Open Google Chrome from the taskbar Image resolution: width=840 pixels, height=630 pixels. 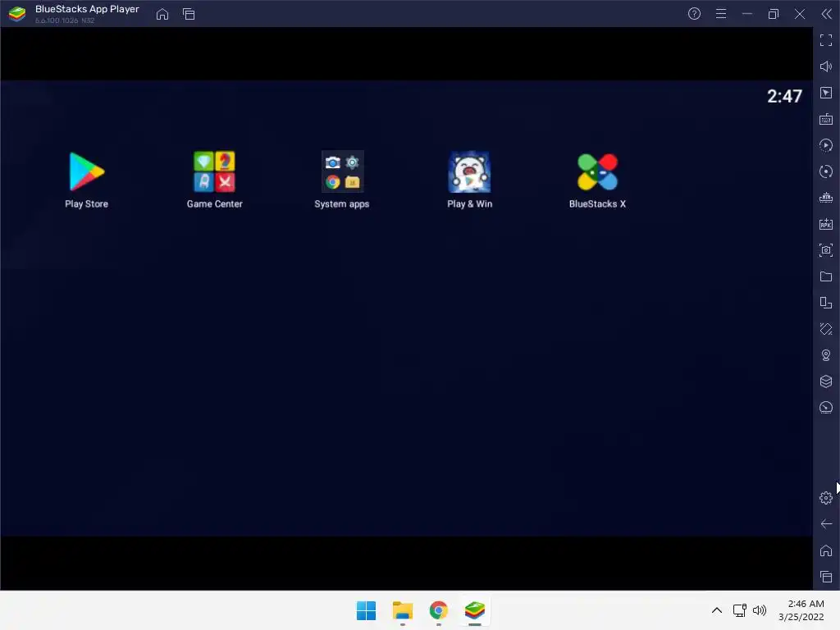[439, 610]
